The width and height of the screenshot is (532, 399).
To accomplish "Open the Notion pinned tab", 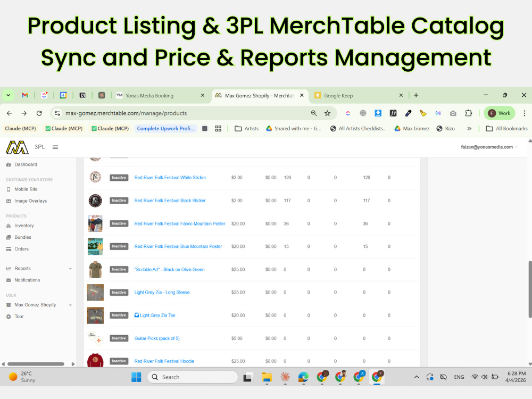I will (x=82, y=95).
